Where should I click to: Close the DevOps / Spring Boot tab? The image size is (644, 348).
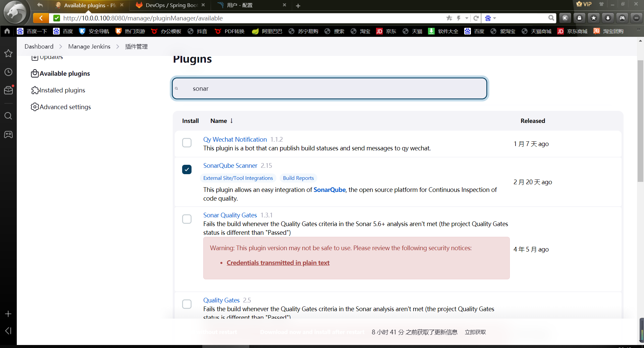coord(203,5)
